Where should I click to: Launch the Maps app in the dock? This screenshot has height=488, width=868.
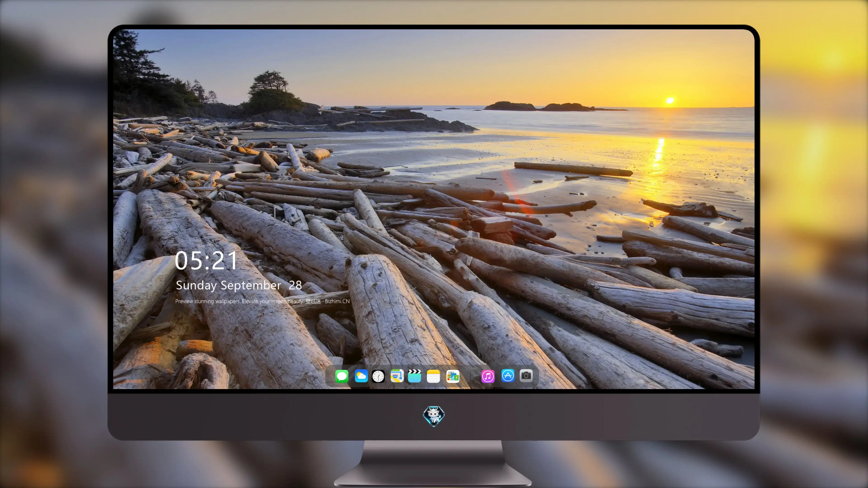[397, 376]
